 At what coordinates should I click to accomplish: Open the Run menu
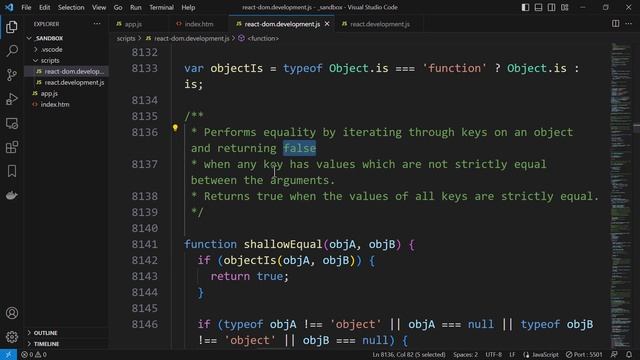tap(136, 7)
